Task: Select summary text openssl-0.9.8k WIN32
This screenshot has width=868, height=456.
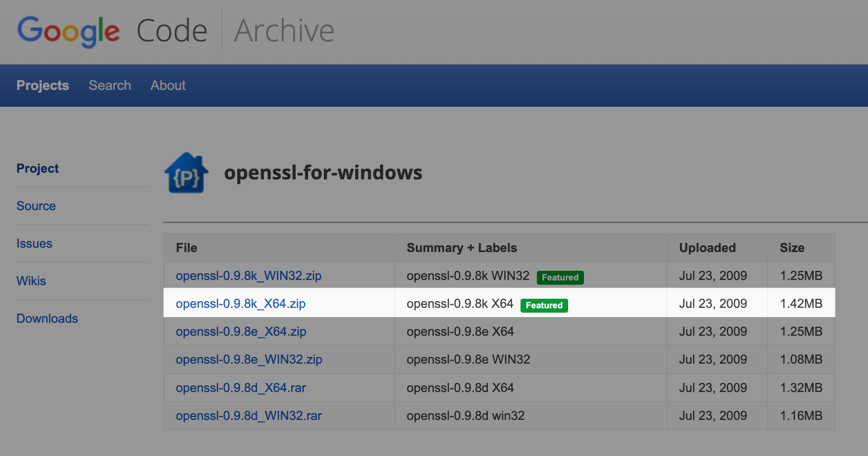Action: pos(468,276)
